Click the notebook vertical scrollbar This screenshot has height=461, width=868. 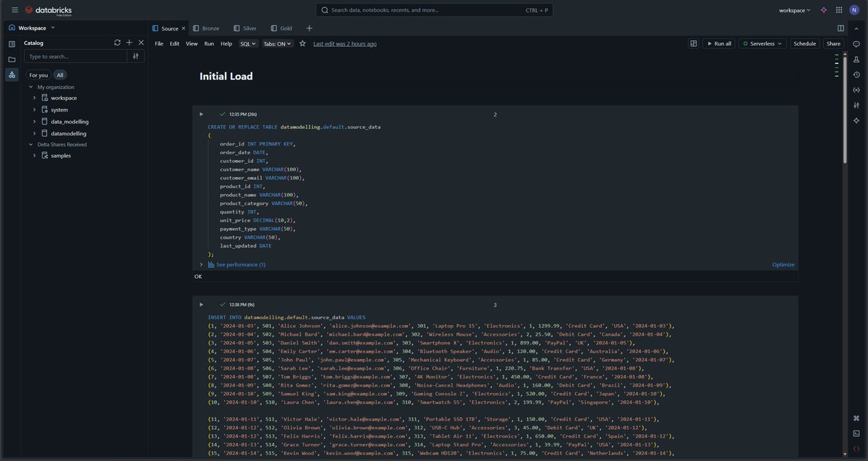pyautogui.click(x=845, y=109)
